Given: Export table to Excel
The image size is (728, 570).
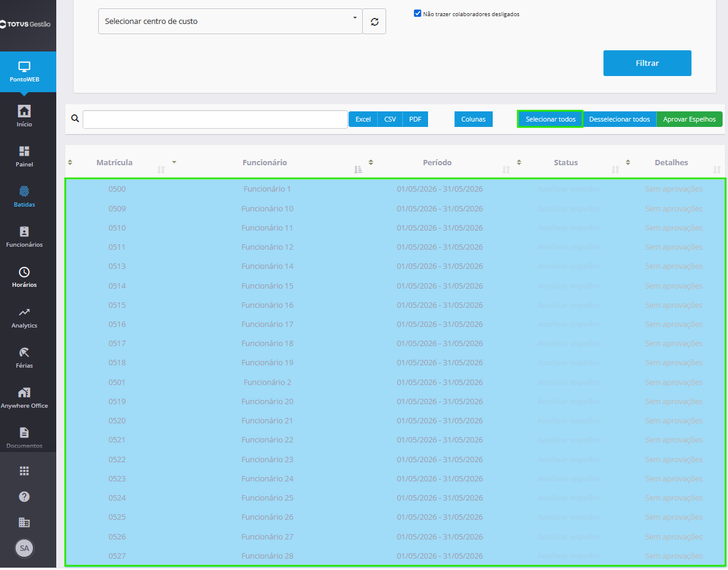Looking at the screenshot, I should click(363, 119).
